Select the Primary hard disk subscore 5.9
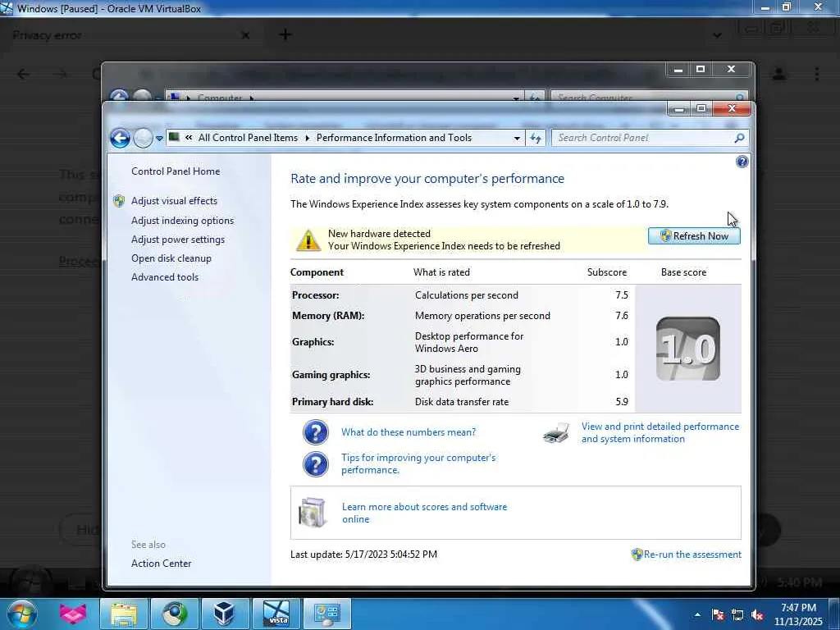Screen dimensions: 840x630 [x=622, y=401]
